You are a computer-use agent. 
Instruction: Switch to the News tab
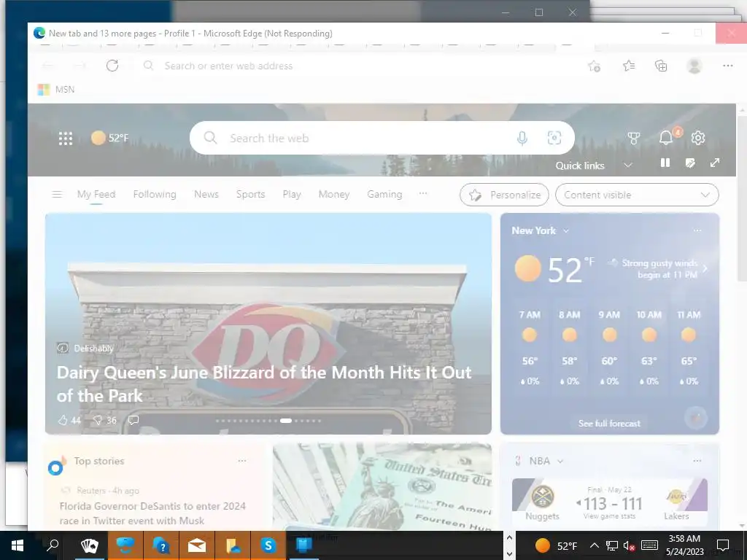click(x=206, y=194)
